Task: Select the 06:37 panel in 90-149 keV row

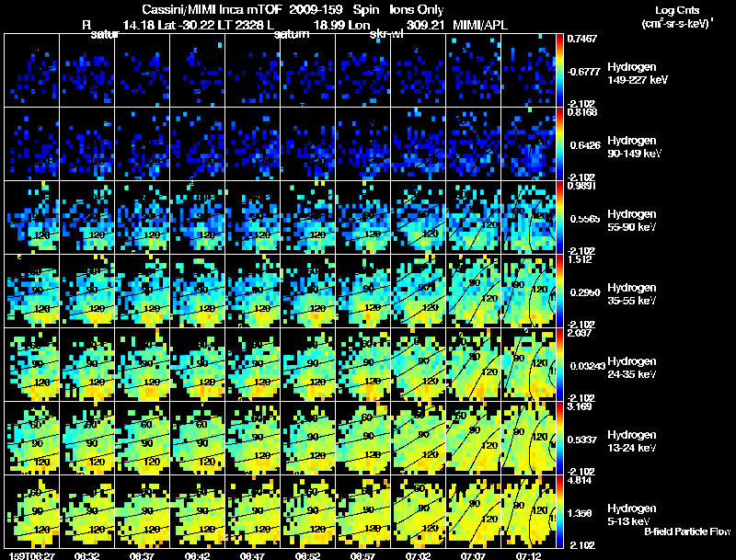Action: pyautogui.click(x=143, y=143)
